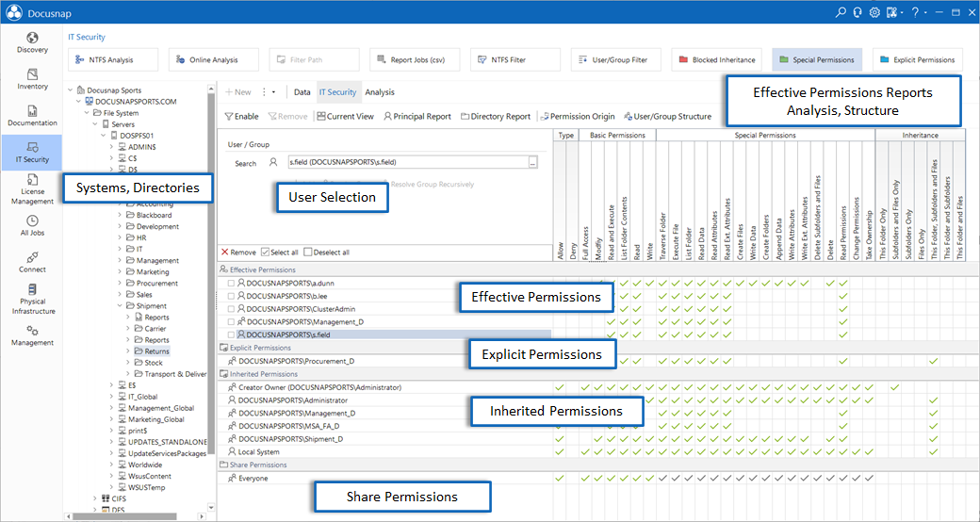Open User/Group Structure
980x522 pixels.
tap(667, 116)
